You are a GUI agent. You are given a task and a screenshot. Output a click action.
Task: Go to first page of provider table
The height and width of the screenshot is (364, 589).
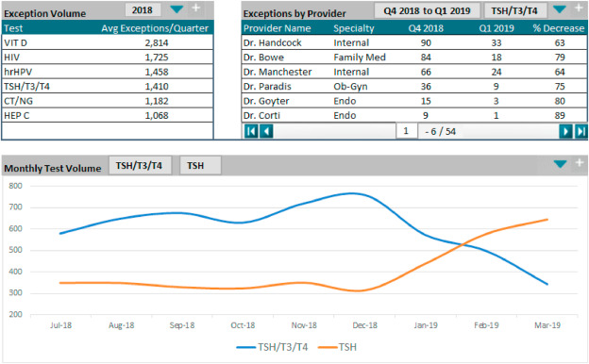(251, 131)
